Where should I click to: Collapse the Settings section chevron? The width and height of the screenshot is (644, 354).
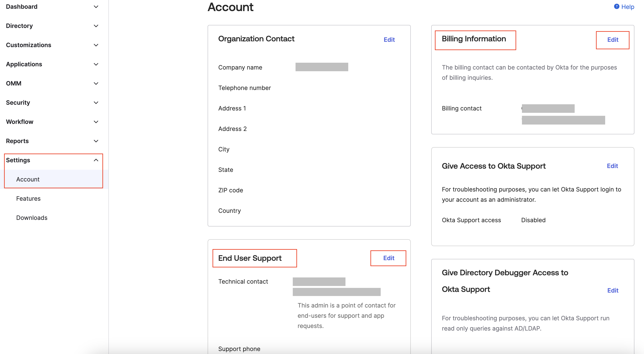pos(96,160)
